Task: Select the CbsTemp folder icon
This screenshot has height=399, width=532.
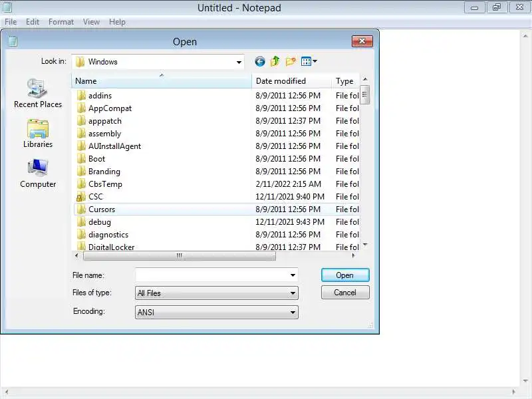Action: pos(81,184)
